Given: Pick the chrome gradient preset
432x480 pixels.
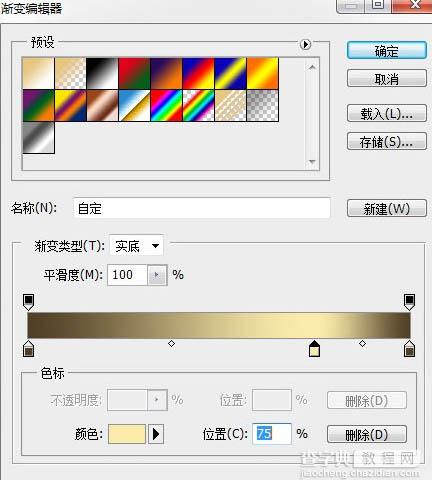Looking at the screenshot, I should tap(134, 105).
